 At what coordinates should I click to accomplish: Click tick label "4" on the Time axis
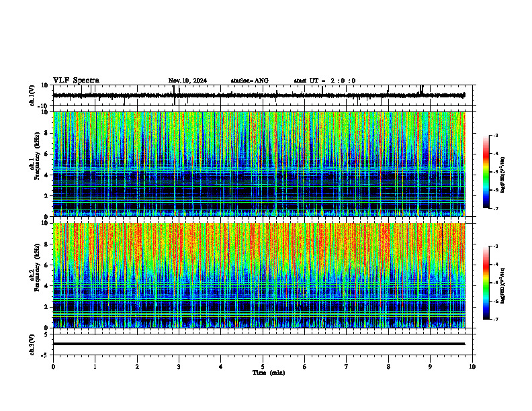(221, 367)
